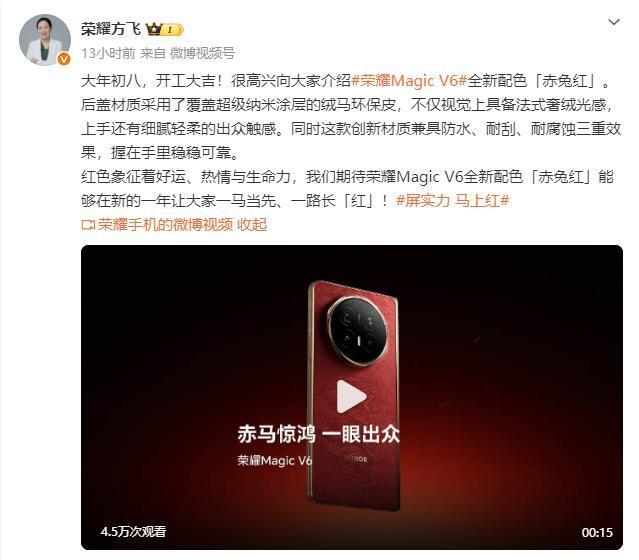
Task: Play the Magic V6 video
Action: (351, 396)
